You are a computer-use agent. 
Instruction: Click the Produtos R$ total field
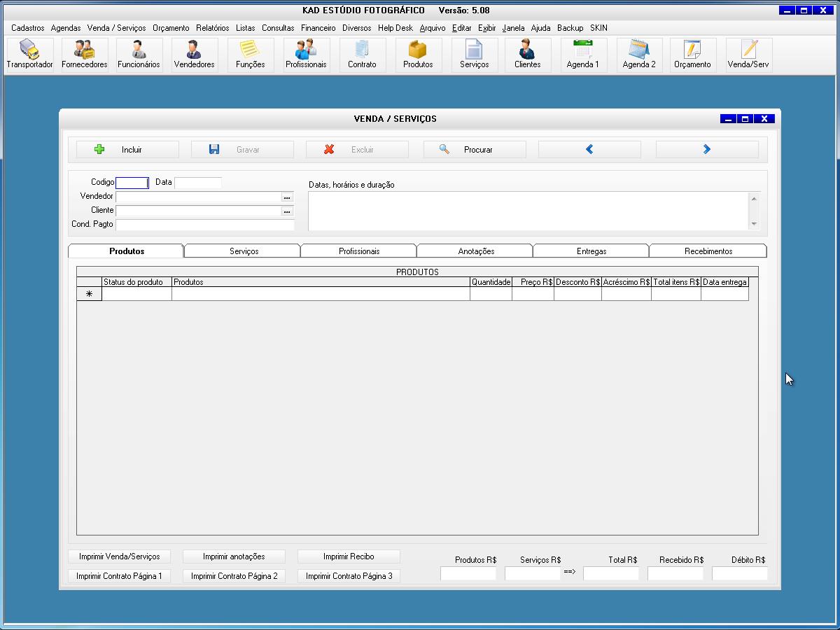click(x=468, y=573)
